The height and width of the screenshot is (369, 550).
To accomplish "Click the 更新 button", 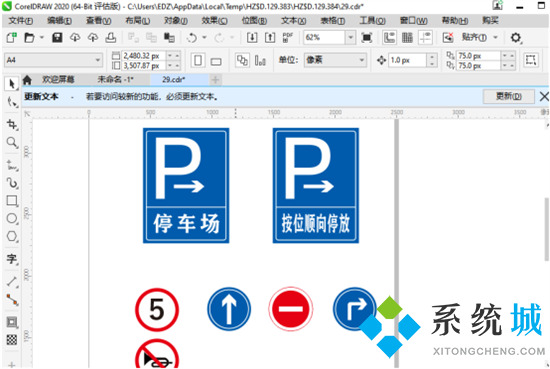I will tap(508, 96).
